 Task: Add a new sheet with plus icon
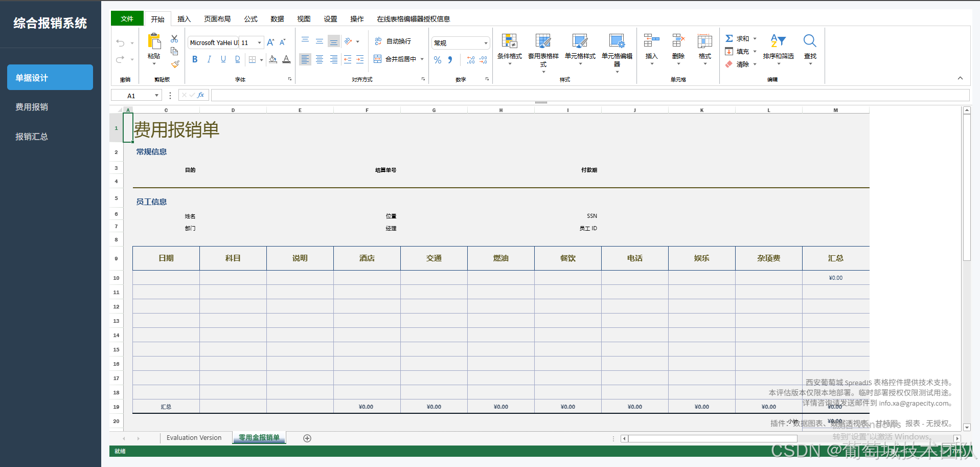pyautogui.click(x=307, y=438)
